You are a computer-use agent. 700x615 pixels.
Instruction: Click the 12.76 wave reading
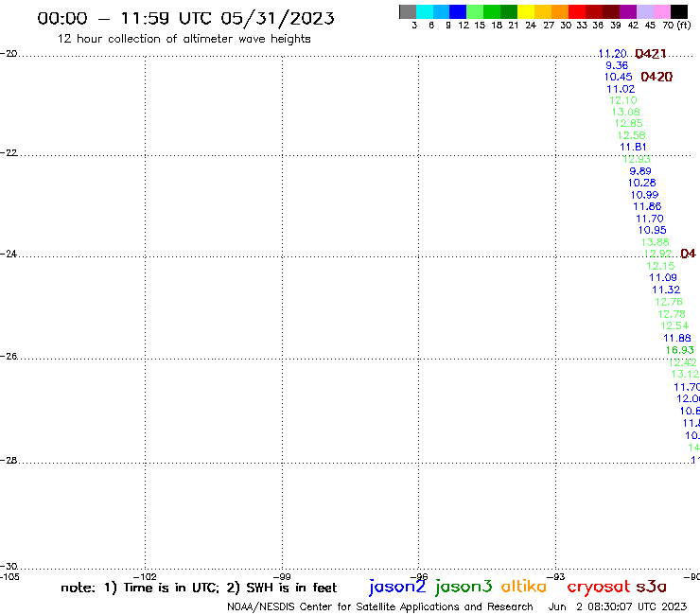click(669, 302)
